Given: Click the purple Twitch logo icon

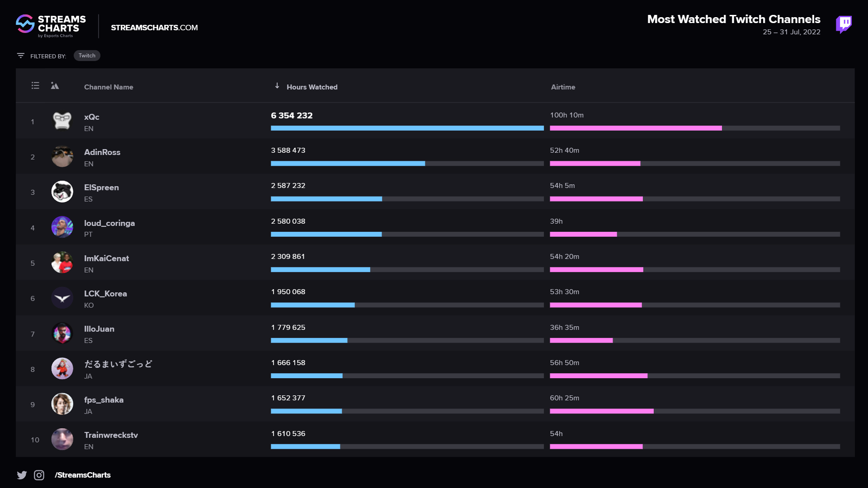Looking at the screenshot, I should 844,24.
